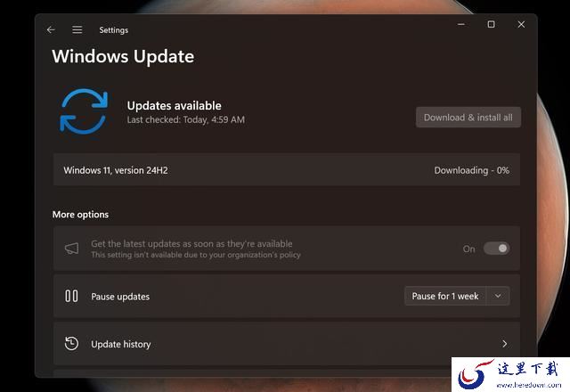Select Windows 11, version 24H2 update row
The image size is (570, 392).
tap(287, 170)
